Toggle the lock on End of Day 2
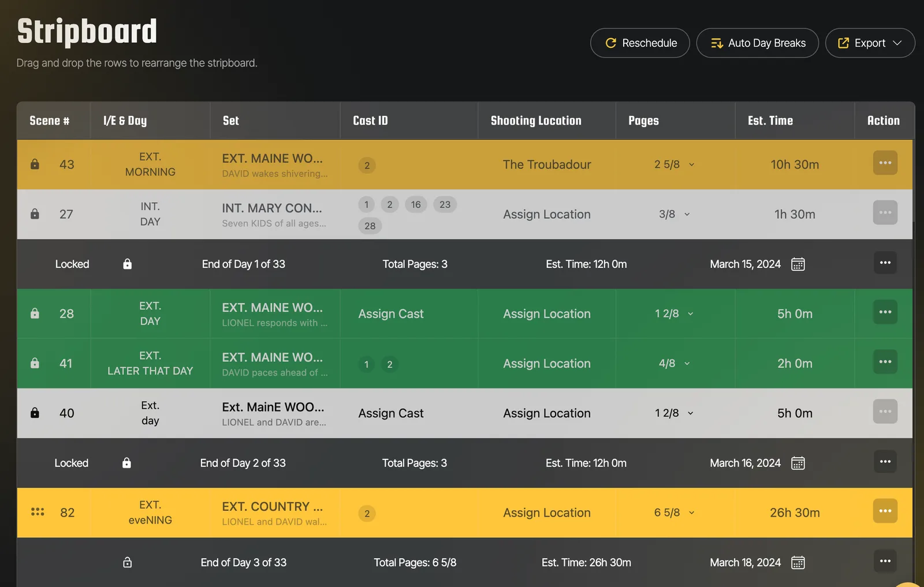 [x=126, y=463]
